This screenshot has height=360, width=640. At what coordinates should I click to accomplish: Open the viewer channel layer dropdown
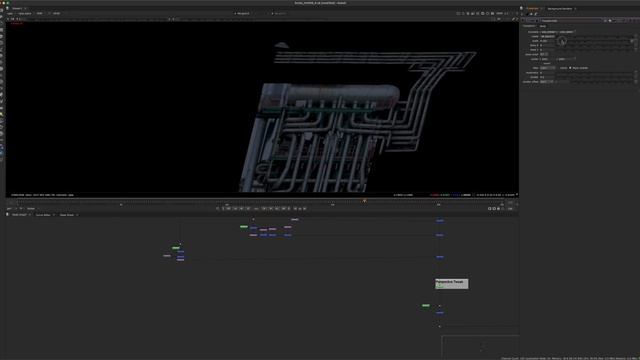click(10, 13)
